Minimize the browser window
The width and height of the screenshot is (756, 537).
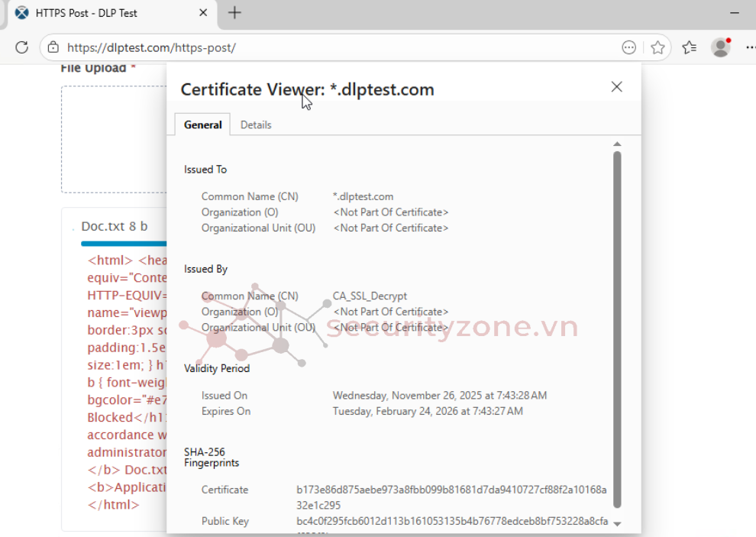point(734,13)
